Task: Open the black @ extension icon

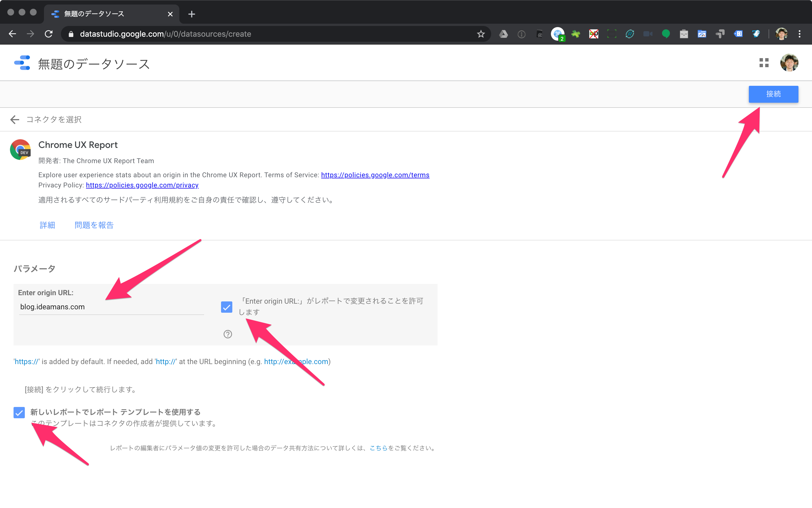Action: point(540,34)
